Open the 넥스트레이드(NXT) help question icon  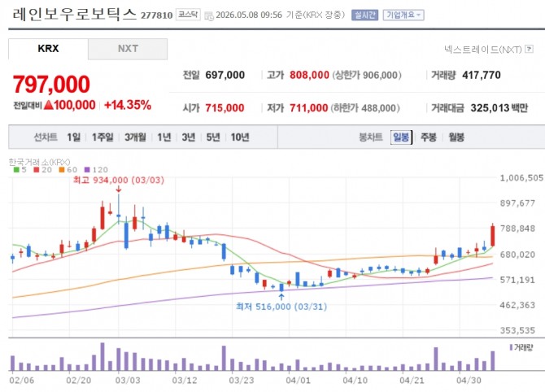click(529, 49)
